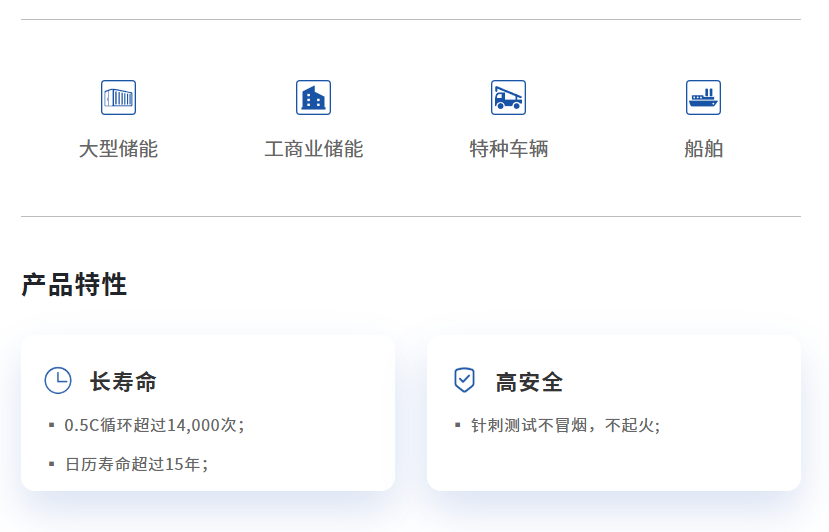829x532 pixels.
Task: Select the special vehicle truck icon
Action: (508, 98)
